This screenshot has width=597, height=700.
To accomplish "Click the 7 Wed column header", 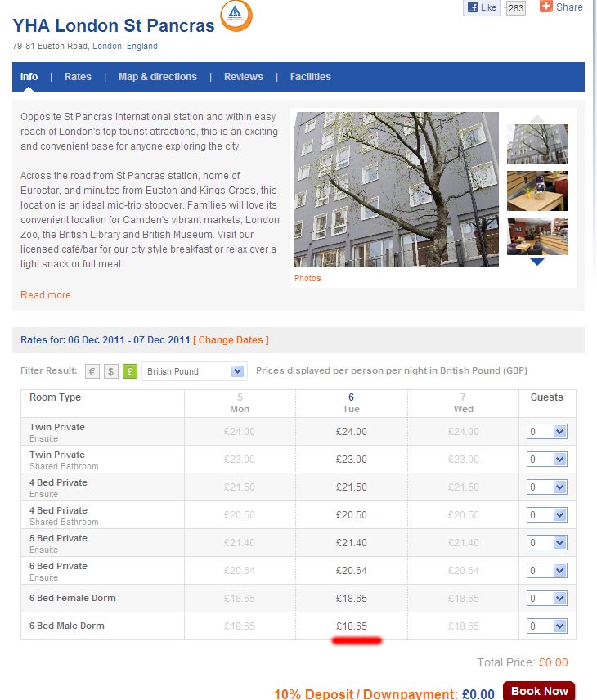I will (463, 403).
